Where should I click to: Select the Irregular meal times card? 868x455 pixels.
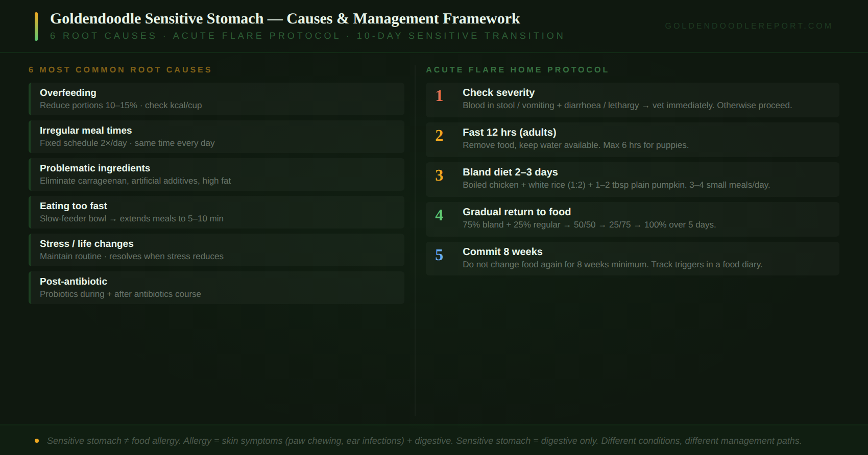pyautogui.click(x=216, y=137)
